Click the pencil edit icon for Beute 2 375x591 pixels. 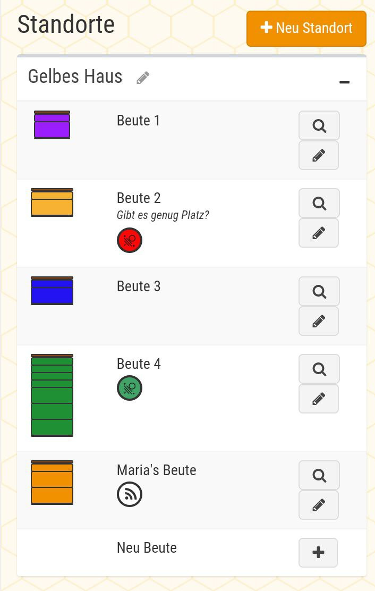click(x=319, y=233)
